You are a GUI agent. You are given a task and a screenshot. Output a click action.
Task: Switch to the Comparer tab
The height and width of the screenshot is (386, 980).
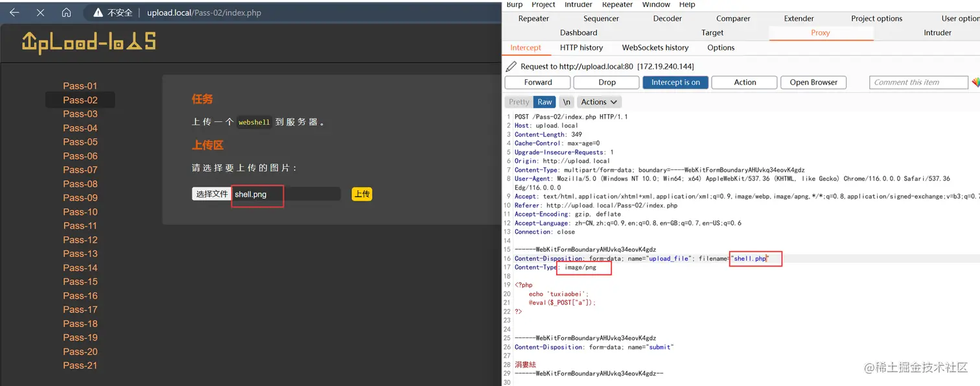click(733, 19)
